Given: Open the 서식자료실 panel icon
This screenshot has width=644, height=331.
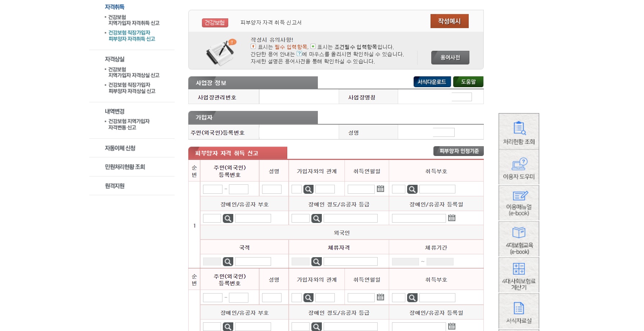Looking at the screenshot, I should [518, 310].
